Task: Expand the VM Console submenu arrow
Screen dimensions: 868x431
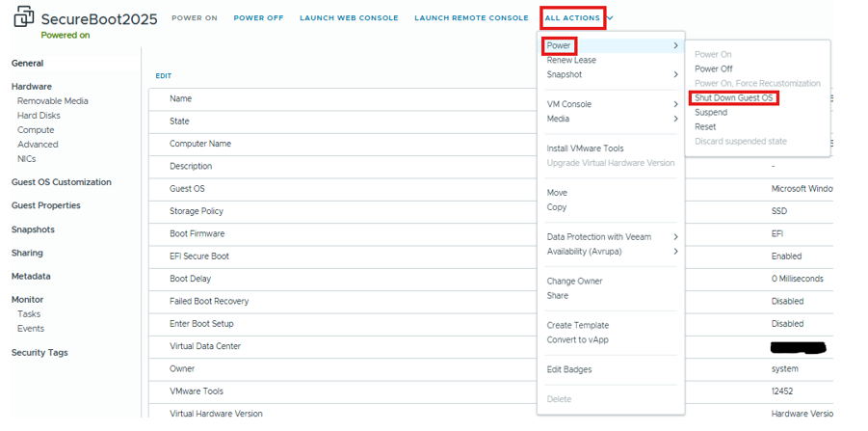Action: click(x=676, y=104)
